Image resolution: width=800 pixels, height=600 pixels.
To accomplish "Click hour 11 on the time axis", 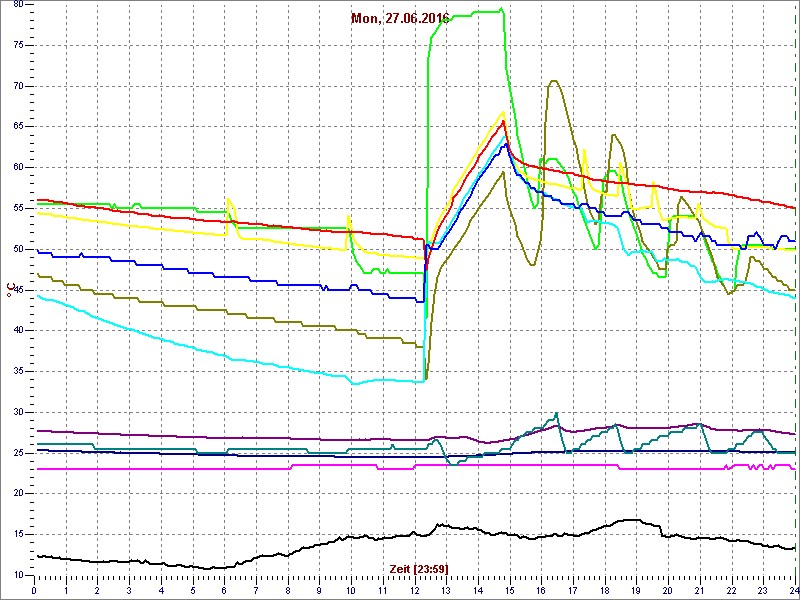I will [383, 590].
